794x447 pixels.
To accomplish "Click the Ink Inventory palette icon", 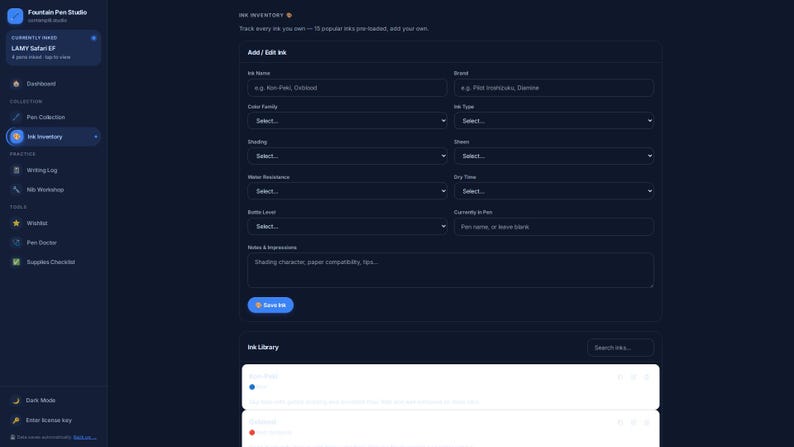I will (17, 137).
